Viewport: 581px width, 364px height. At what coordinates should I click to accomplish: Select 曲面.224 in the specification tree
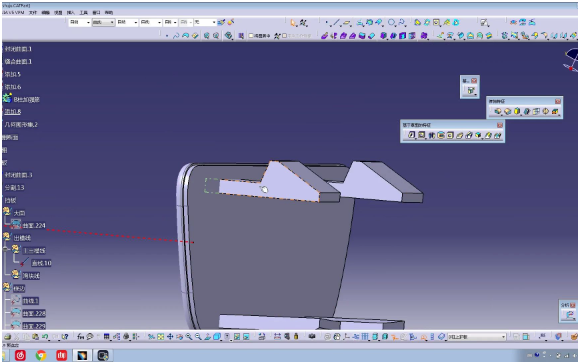(x=34, y=225)
